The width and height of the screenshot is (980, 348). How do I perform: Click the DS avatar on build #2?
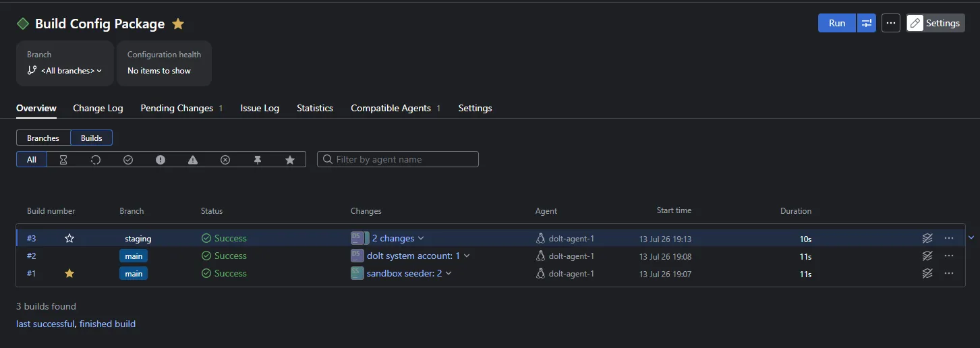point(357,256)
